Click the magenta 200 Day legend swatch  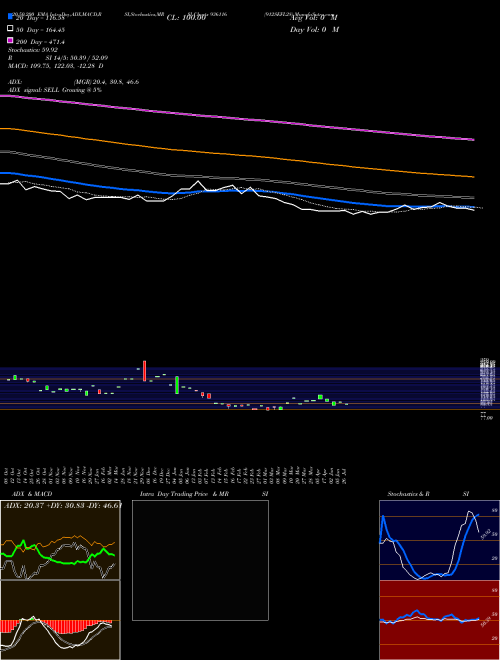coord(11,40)
